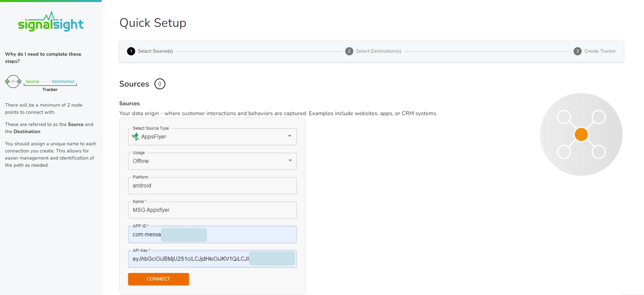Click the Name field with MSG Appsflyer
This screenshot has width=644, height=295.
tap(212, 210)
